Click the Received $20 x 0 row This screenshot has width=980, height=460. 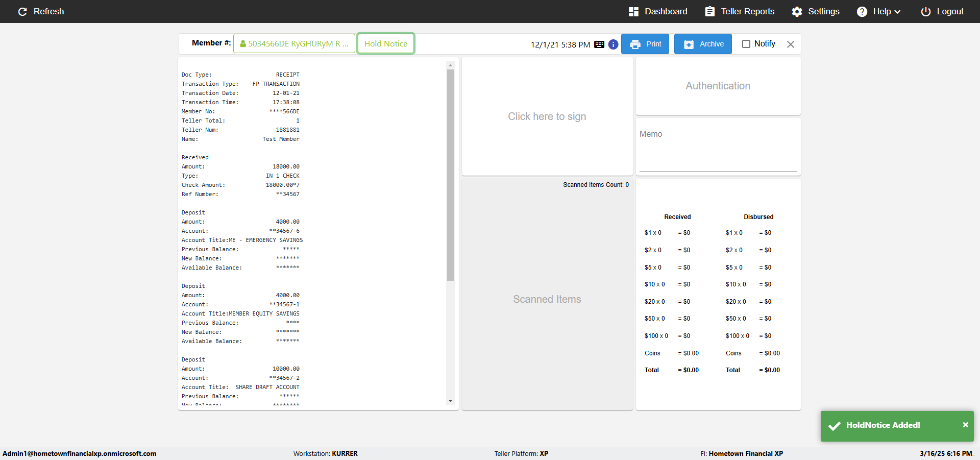tap(668, 302)
